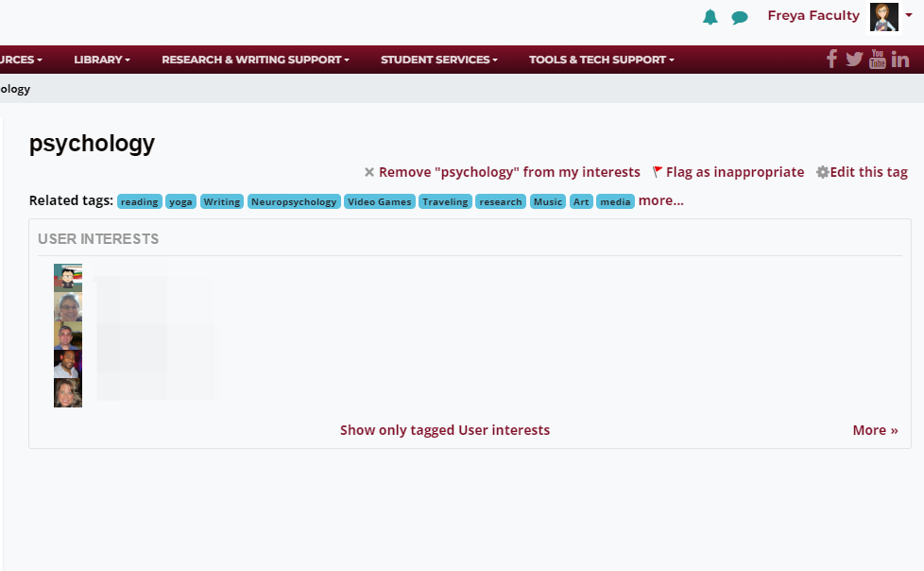Open the Twitter social icon

coord(854,59)
